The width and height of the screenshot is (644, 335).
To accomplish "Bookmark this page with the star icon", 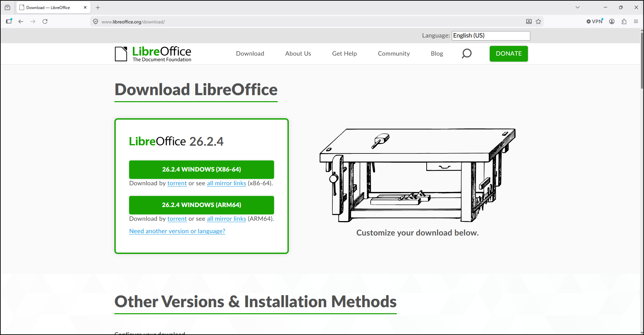I will coord(538,21).
